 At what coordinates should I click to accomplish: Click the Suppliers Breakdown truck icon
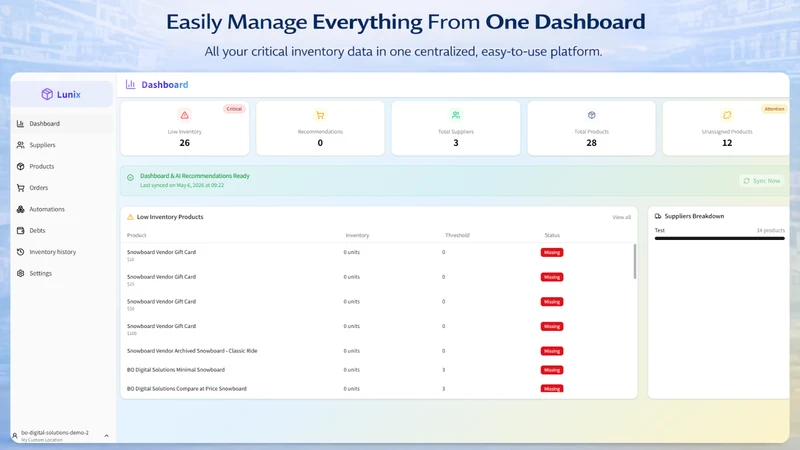pos(658,216)
